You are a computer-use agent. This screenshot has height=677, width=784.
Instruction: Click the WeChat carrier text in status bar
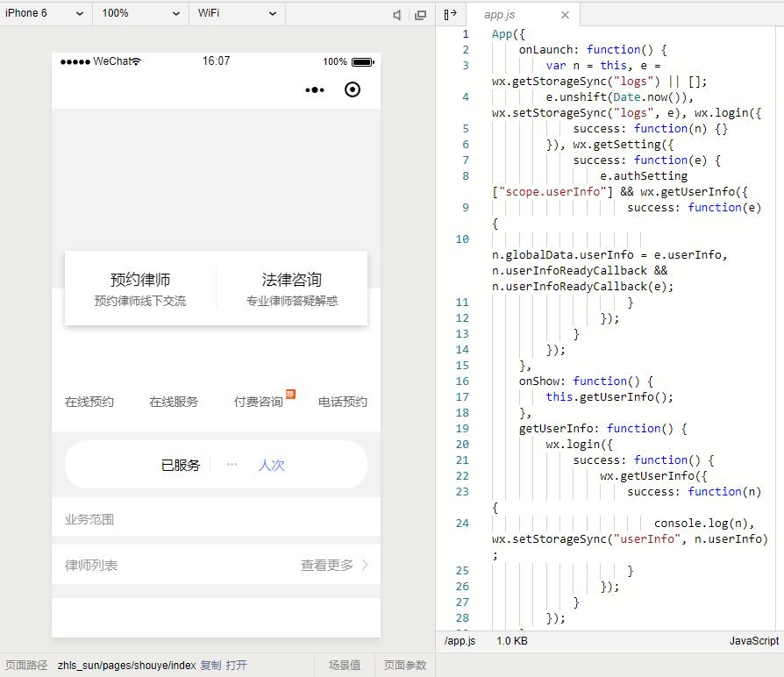(x=112, y=61)
